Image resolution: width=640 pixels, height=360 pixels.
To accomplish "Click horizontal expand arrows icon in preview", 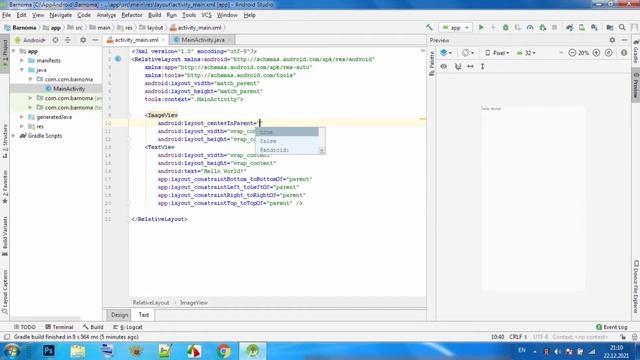I will 470,66.
